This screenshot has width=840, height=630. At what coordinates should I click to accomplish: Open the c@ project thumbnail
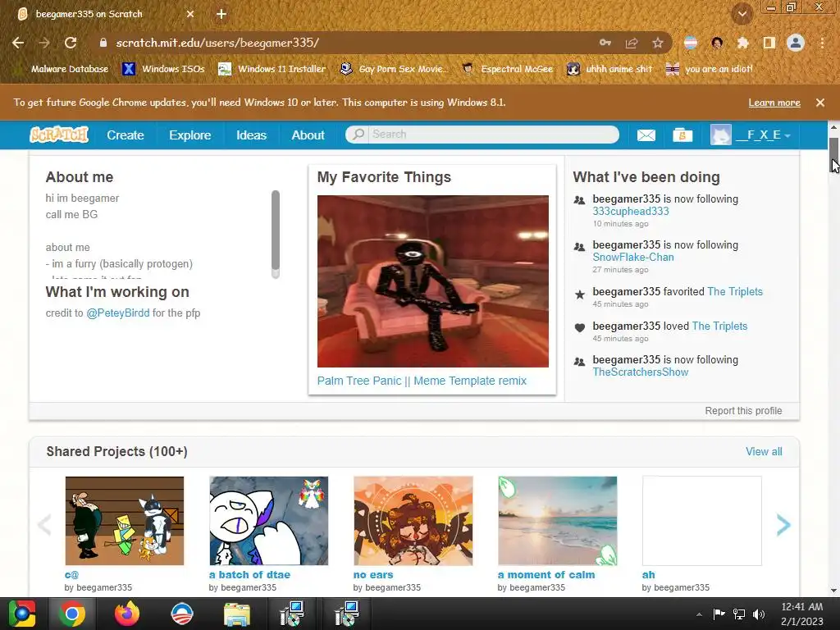[125, 521]
